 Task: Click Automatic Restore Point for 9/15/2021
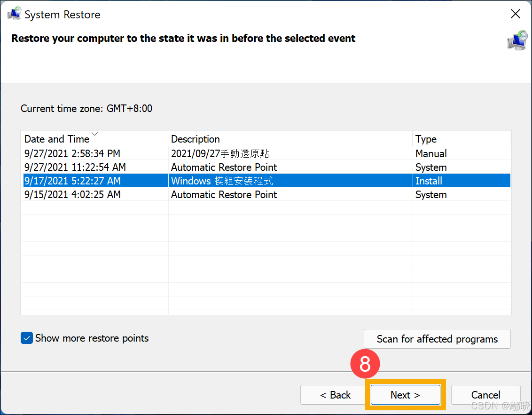click(x=224, y=195)
